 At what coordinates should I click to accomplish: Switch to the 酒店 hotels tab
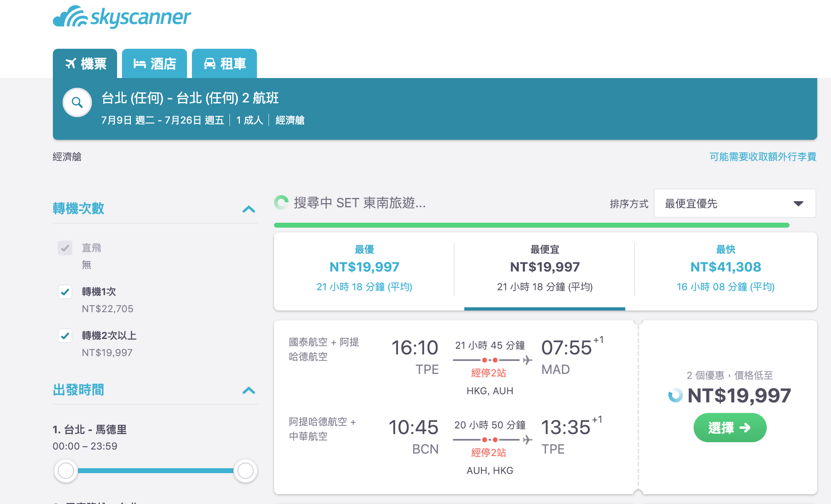pos(154,63)
